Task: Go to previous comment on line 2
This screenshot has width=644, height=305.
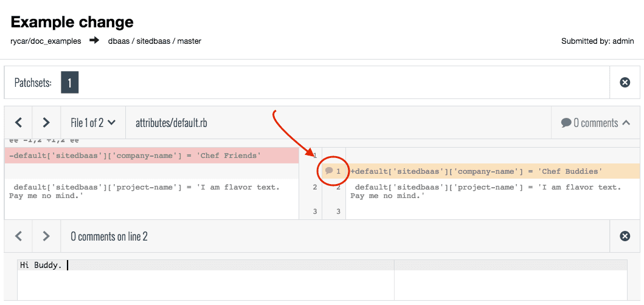Action: point(18,236)
